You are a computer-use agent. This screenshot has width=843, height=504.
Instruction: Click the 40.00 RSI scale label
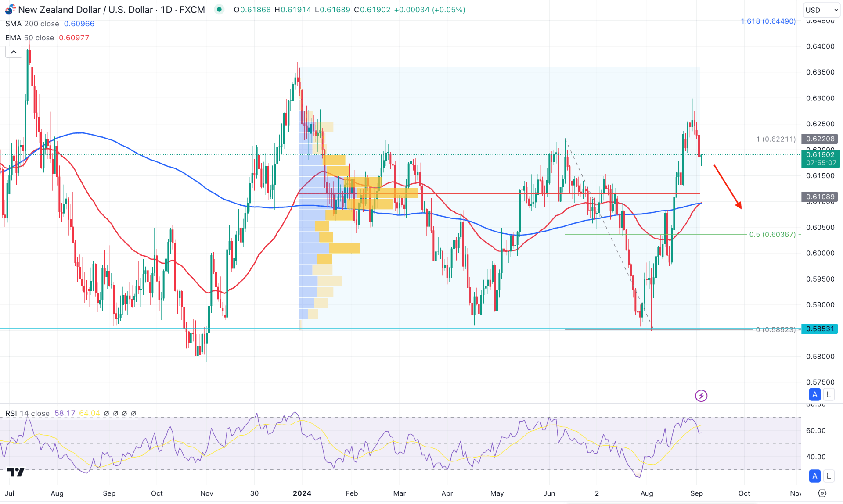pyautogui.click(x=816, y=457)
